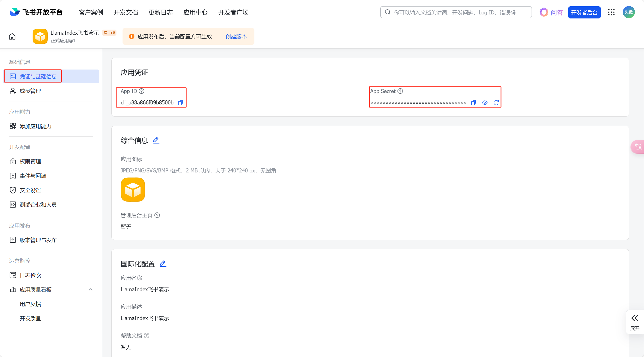Open the nine-dot apps grid

point(611,12)
